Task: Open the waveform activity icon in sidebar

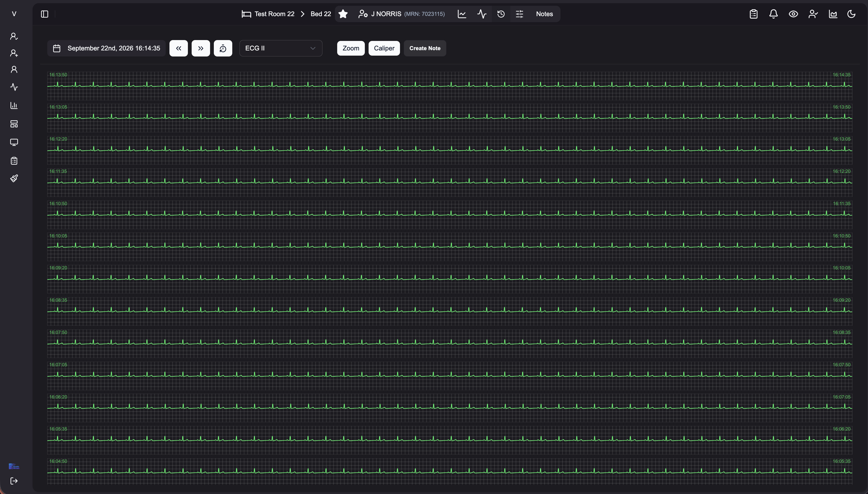Action: tap(14, 87)
